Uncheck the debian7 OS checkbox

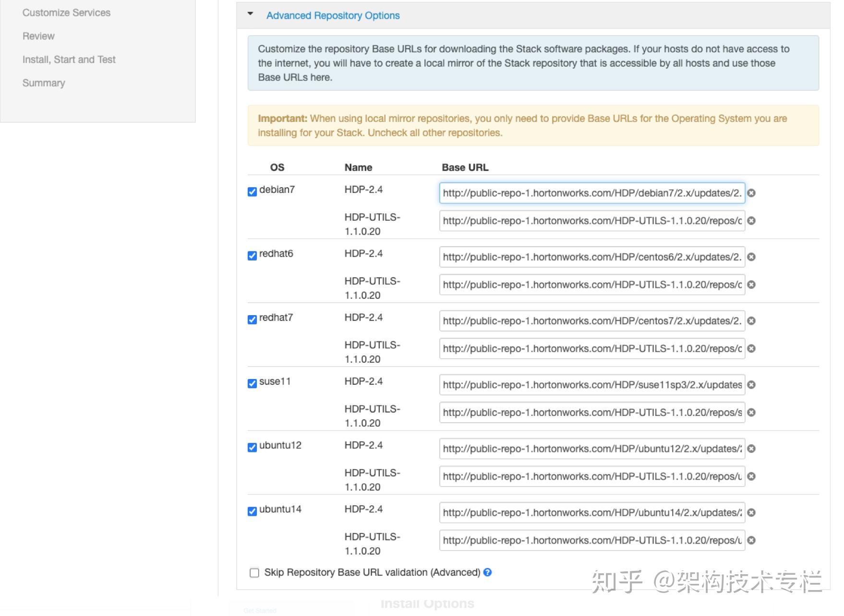click(252, 192)
